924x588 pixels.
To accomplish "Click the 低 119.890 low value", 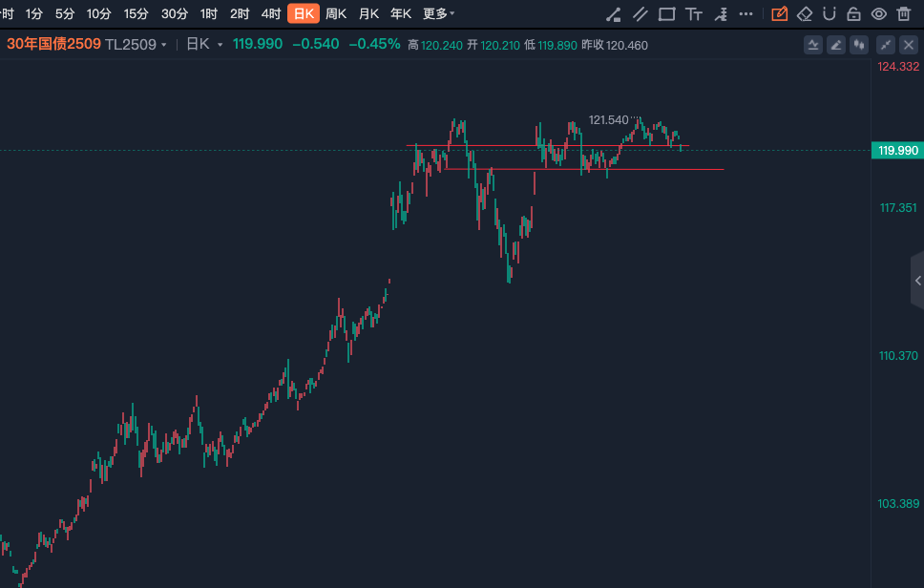I will point(551,46).
